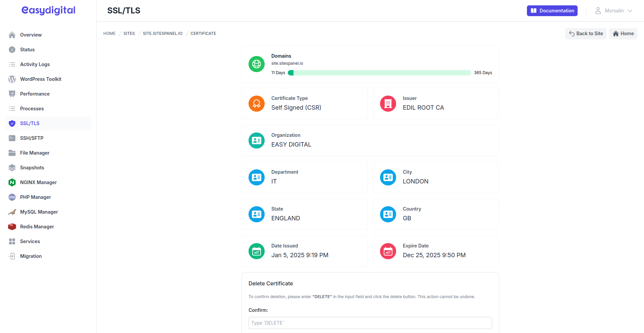Click the green Domains globe icon

(x=256, y=64)
